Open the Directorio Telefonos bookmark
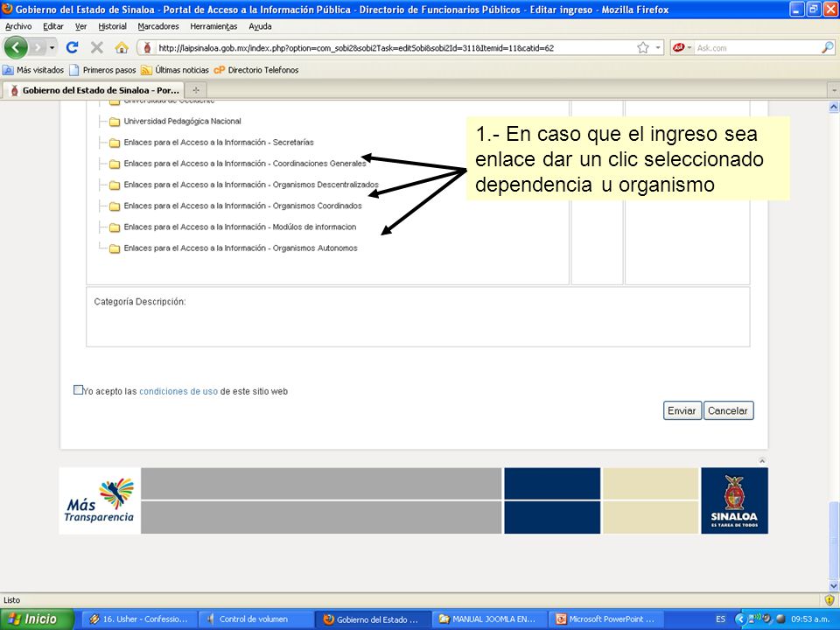 click(x=256, y=70)
